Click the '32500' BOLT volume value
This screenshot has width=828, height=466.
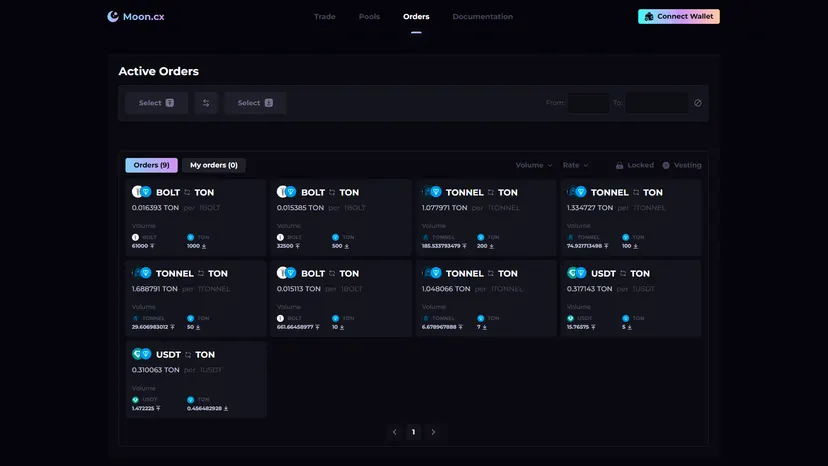[286, 246]
